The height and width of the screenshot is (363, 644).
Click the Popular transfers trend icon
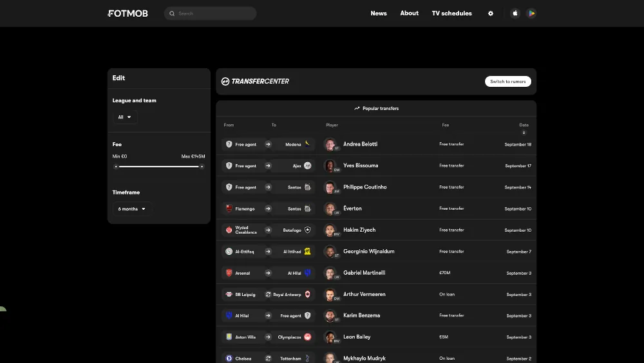[357, 108]
